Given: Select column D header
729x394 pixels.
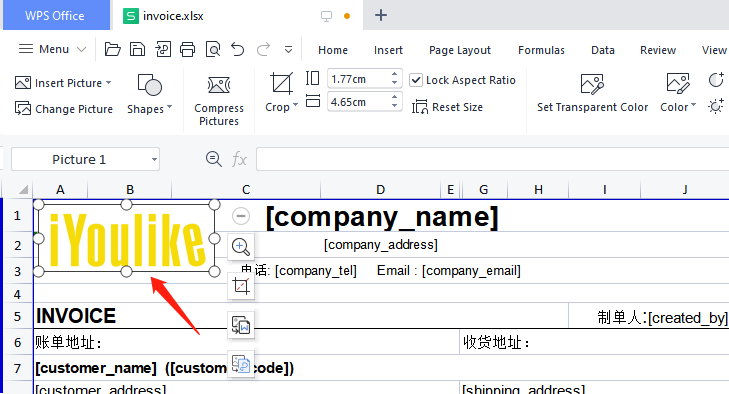Looking at the screenshot, I should [380, 189].
